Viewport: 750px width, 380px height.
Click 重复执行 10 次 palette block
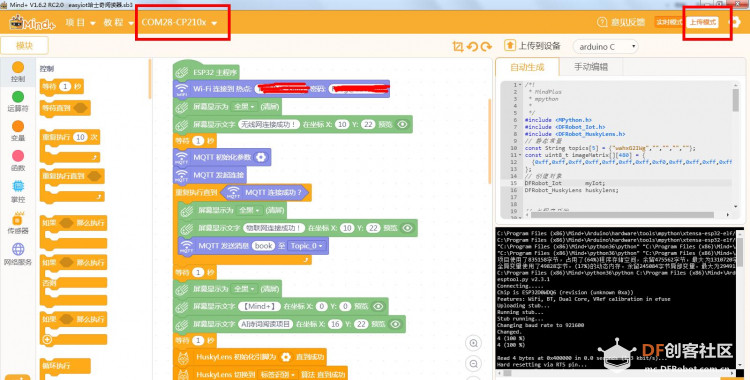70,137
